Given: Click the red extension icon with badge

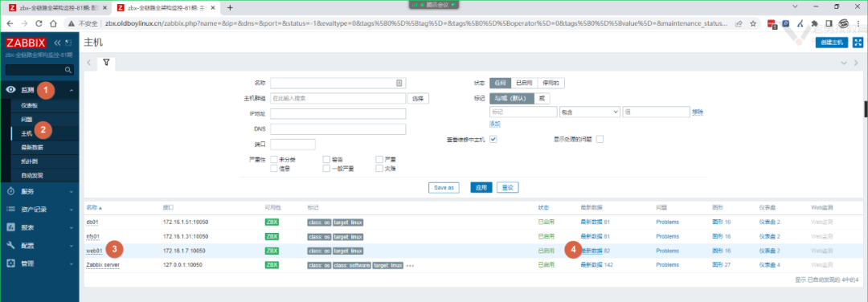Looking at the screenshot, I should (x=772, y=24).
